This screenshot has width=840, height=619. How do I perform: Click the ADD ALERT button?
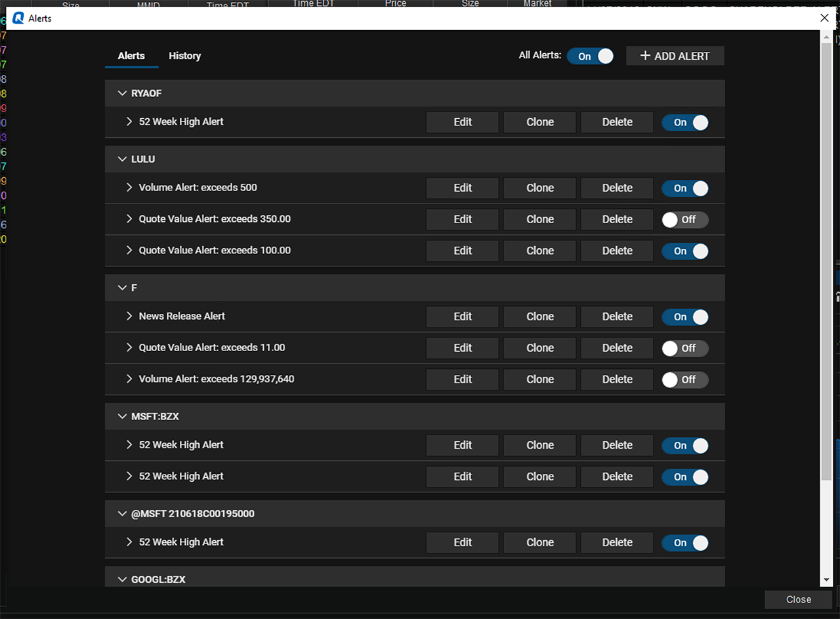[x=675, y=56]
